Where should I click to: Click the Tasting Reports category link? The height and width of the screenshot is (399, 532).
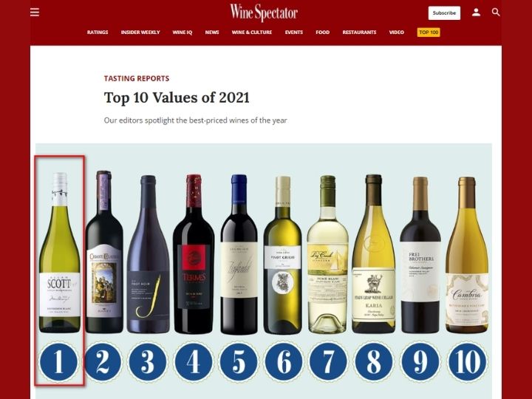coord(137,78)
